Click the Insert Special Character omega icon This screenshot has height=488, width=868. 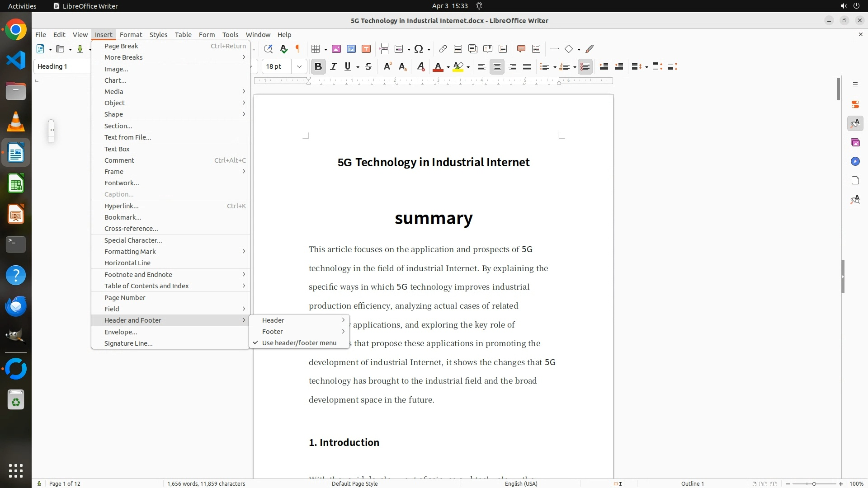[419, 49]
